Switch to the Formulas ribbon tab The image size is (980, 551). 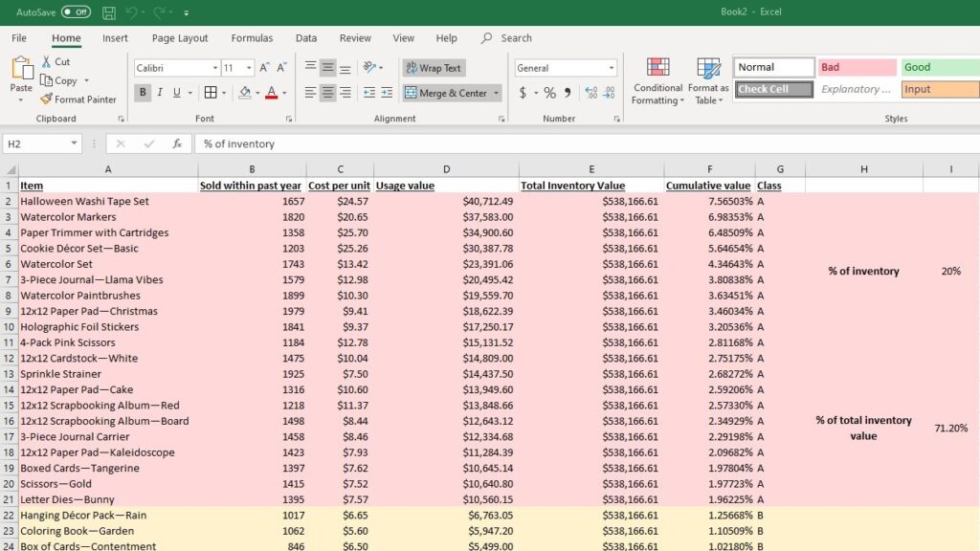(251, 38)
